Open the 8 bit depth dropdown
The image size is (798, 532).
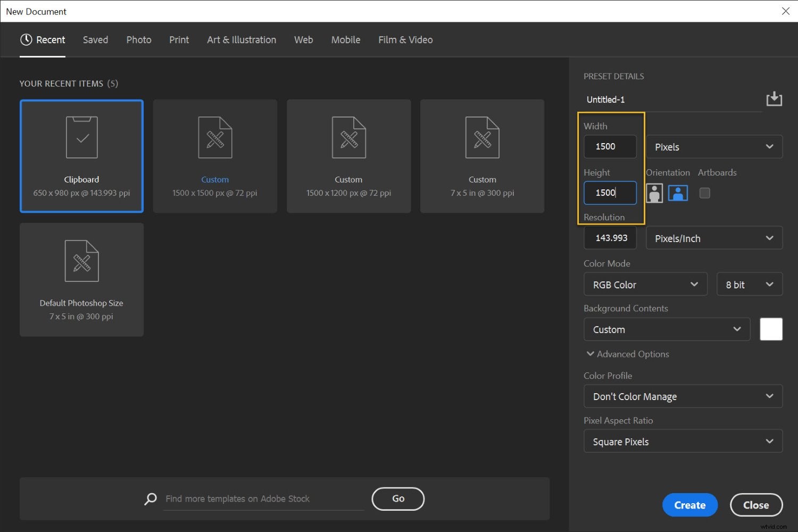749,285
